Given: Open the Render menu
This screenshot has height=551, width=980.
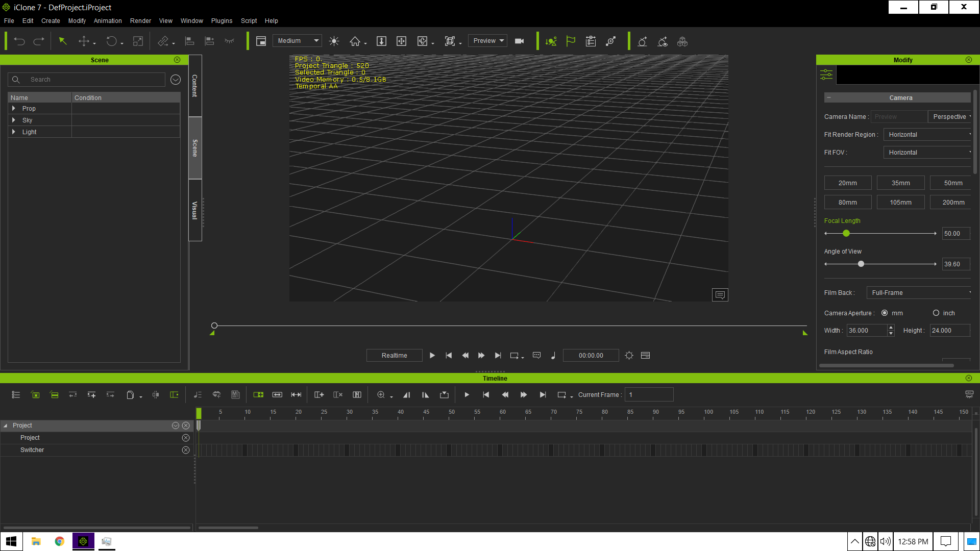Looking at the screenshot, I should (140, 21).
